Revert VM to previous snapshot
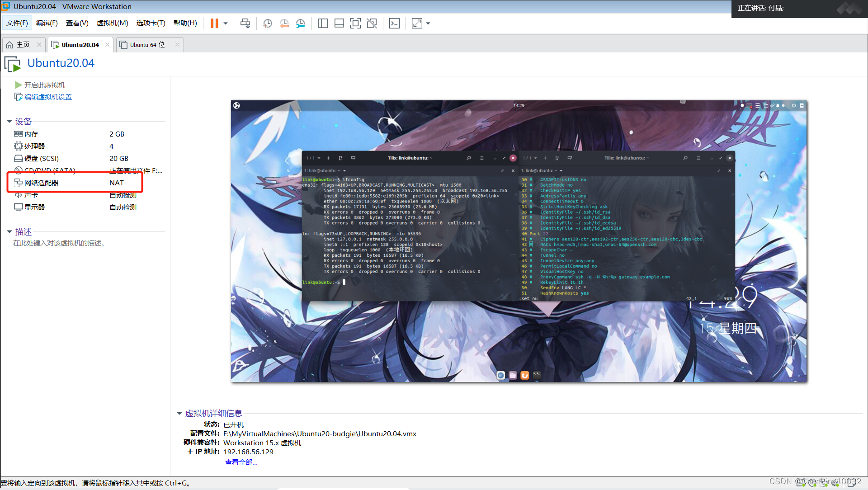 tap(284, 24)
